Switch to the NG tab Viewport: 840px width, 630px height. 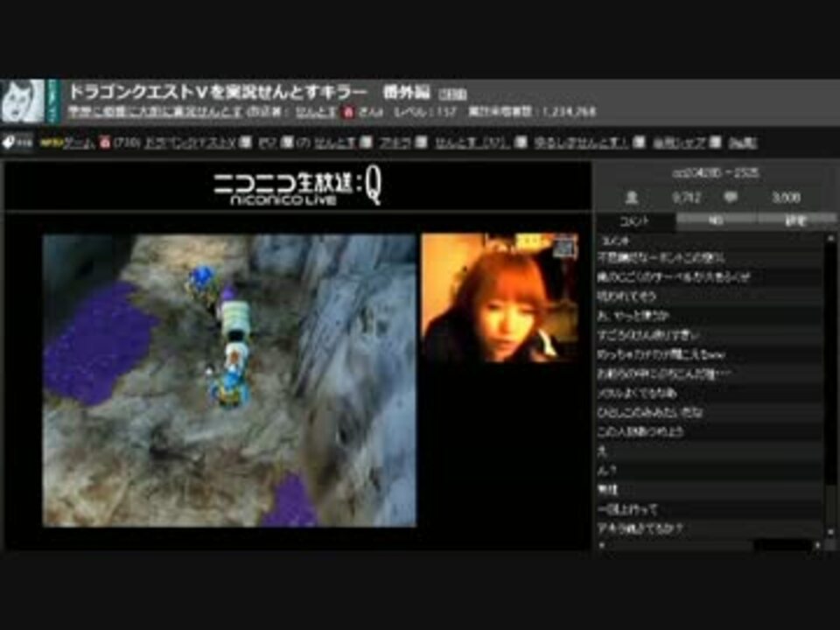pyautogui.click(x=716, y=220)
